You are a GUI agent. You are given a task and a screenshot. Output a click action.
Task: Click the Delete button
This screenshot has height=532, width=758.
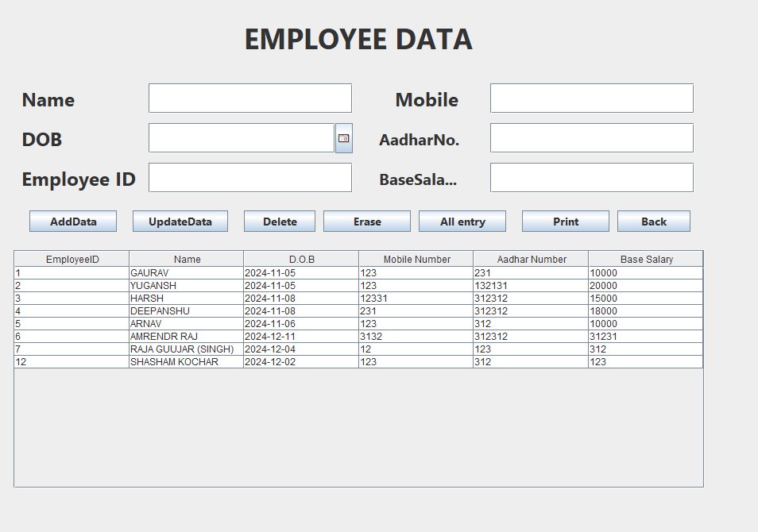pyautogui.click(x=279, y=221)
